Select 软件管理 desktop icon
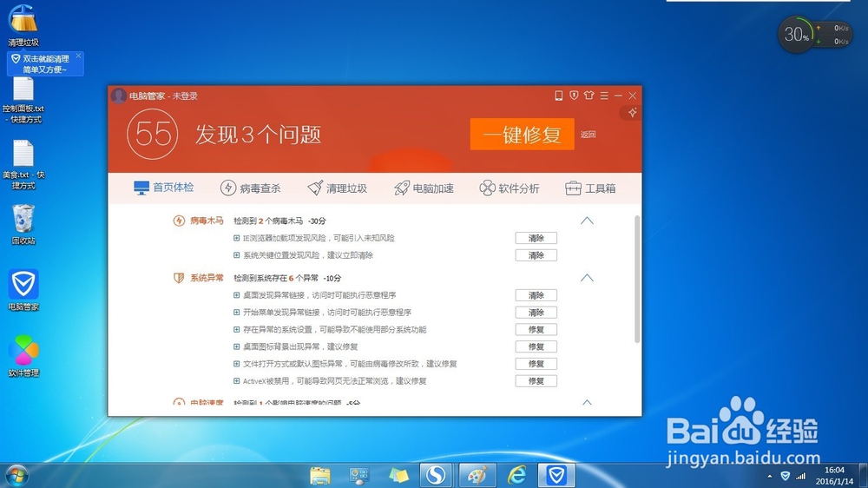 (23, 356)
